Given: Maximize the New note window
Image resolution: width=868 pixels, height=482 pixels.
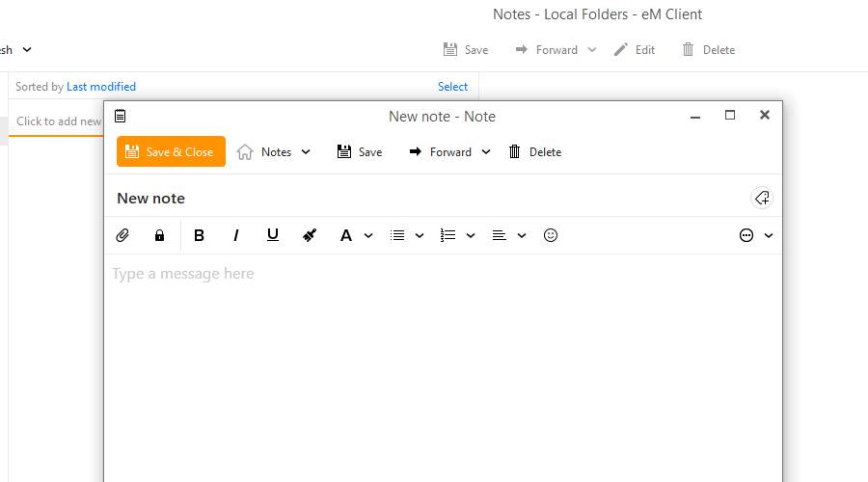Looking at the screenshot, I should 730,115.
